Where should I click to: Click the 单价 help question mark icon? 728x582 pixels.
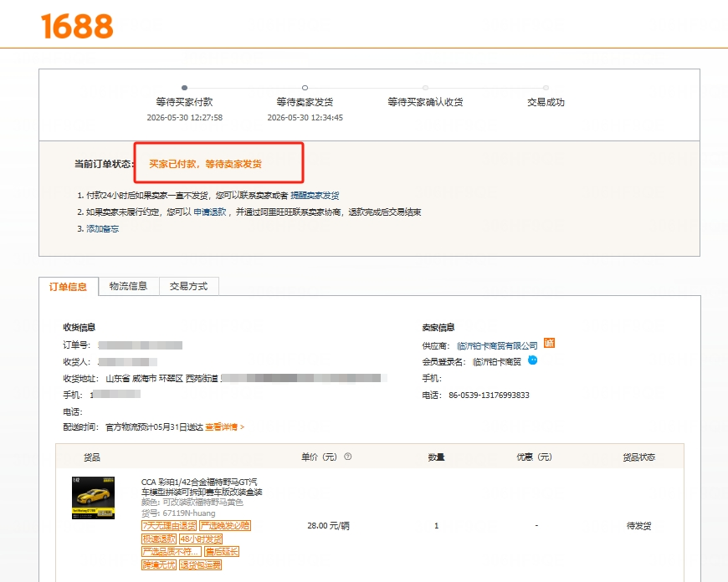click(348, 457)
